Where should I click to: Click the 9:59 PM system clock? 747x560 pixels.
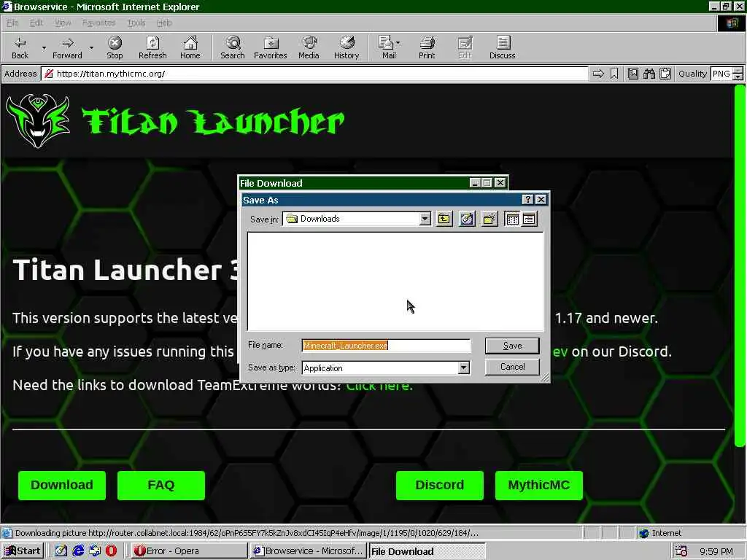point(716,551)
